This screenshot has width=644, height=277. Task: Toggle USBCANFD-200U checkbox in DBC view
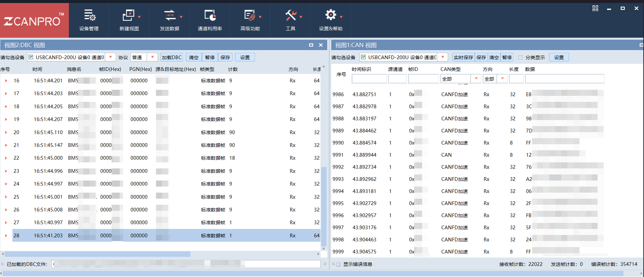(31, 57)
